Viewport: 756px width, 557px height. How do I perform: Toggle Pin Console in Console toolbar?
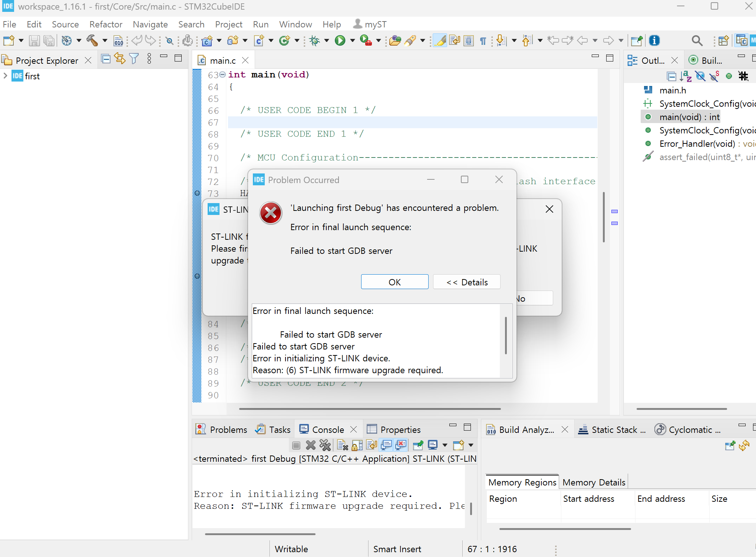coord(418,445)
